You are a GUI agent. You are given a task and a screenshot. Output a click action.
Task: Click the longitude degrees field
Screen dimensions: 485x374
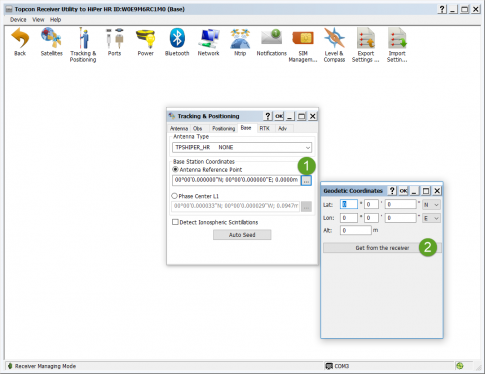[x=349, y=218]
